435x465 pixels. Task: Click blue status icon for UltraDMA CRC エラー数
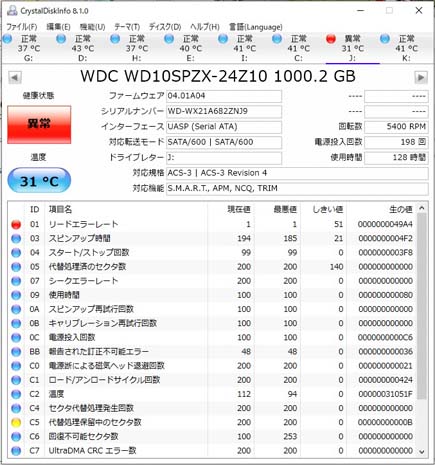[16, 451]
